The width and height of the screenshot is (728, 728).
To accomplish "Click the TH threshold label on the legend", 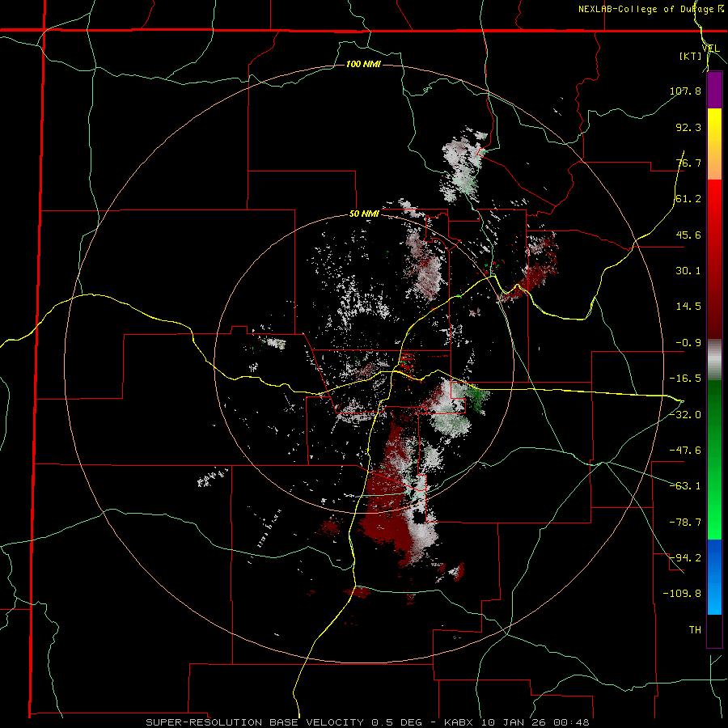I will [x=695, y=630].
